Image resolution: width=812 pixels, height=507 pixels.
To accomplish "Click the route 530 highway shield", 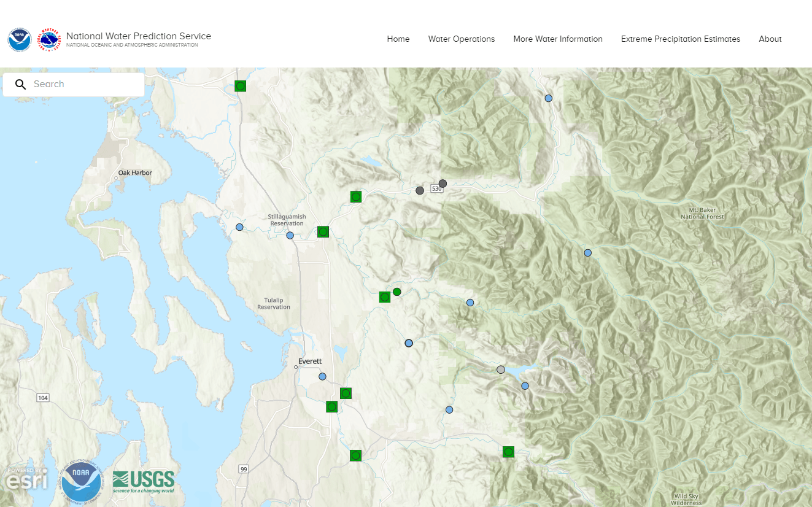I will (436, 188).
